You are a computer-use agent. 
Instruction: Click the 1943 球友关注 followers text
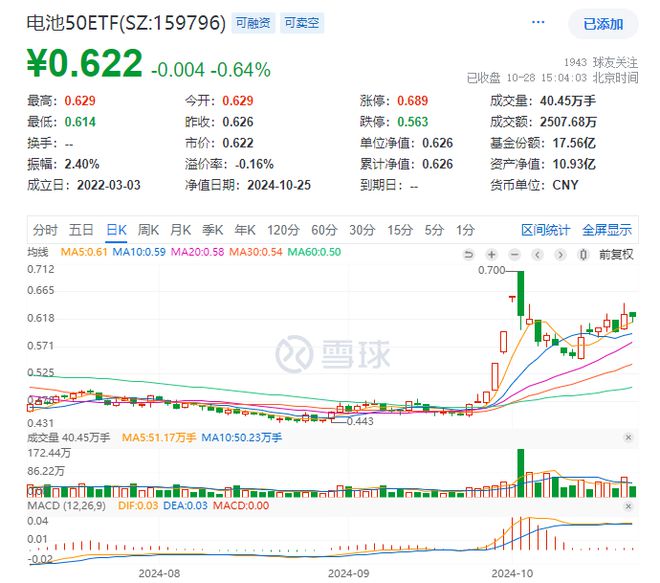tap(601, 63)
